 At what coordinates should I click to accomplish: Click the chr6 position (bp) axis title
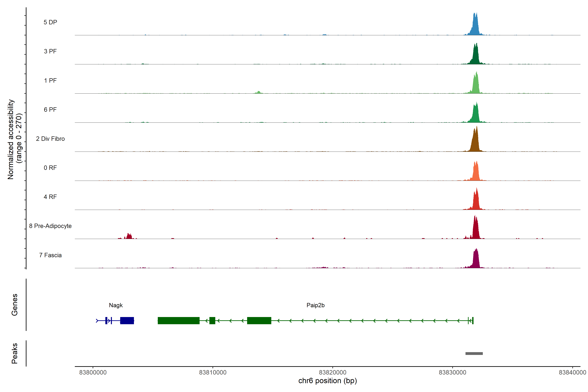click(327, 381)
